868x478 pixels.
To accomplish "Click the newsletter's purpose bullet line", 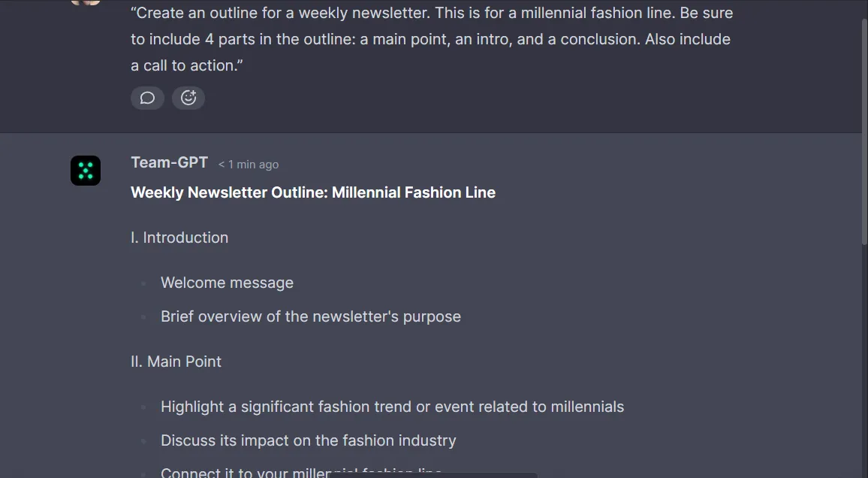I will 310,316.
